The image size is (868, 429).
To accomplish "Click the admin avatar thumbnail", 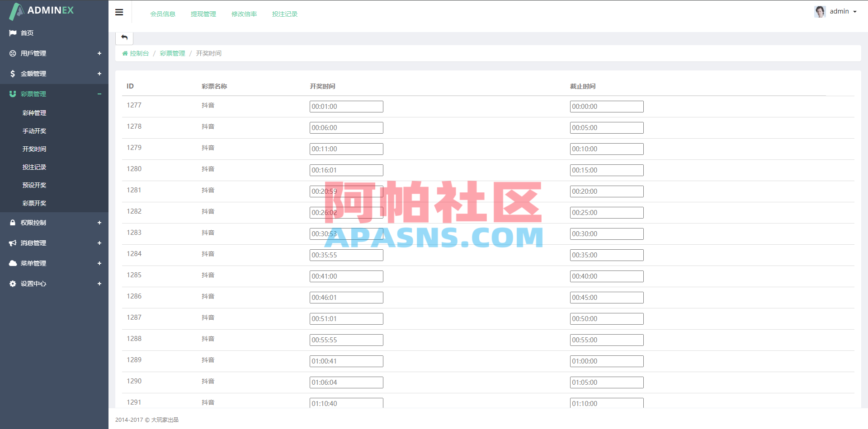I will click(x=820, y=11).
